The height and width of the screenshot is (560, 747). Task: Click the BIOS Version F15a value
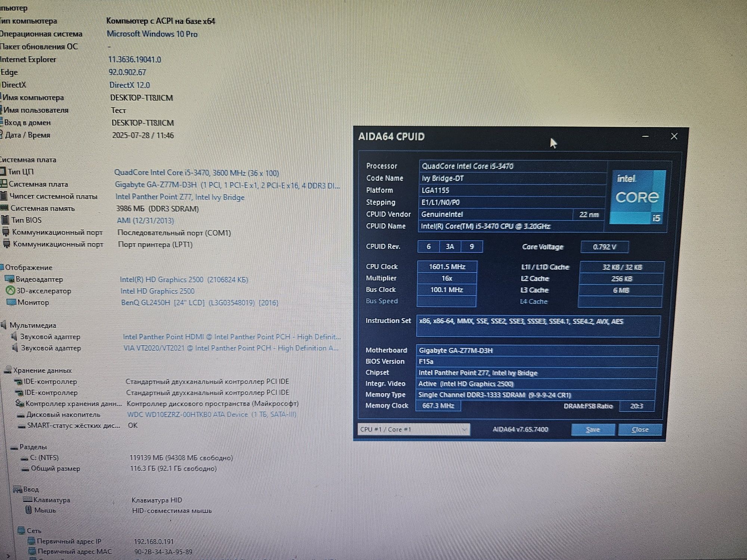[x=536, y=361]
